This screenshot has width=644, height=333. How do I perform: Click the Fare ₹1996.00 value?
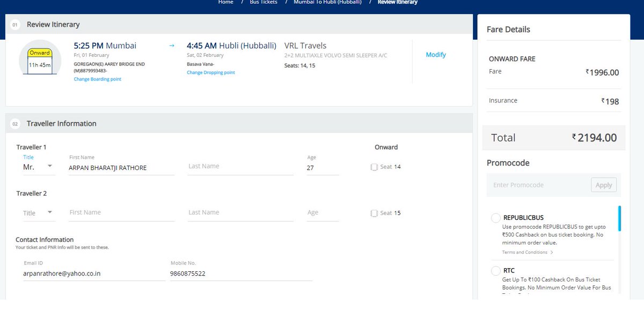[x=602, y=72]
